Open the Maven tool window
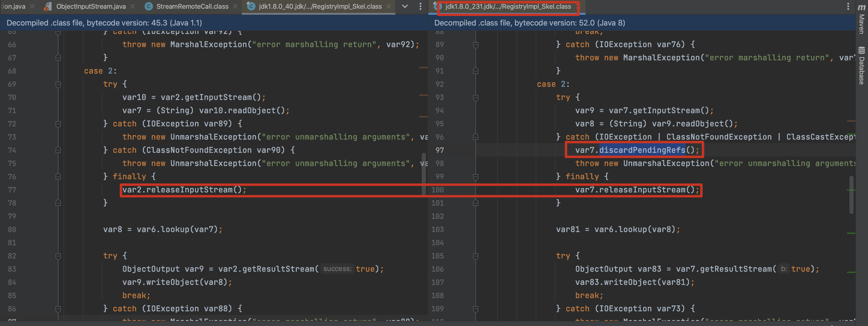This screenshot has height=326, width=868. [x=862, y=19]
